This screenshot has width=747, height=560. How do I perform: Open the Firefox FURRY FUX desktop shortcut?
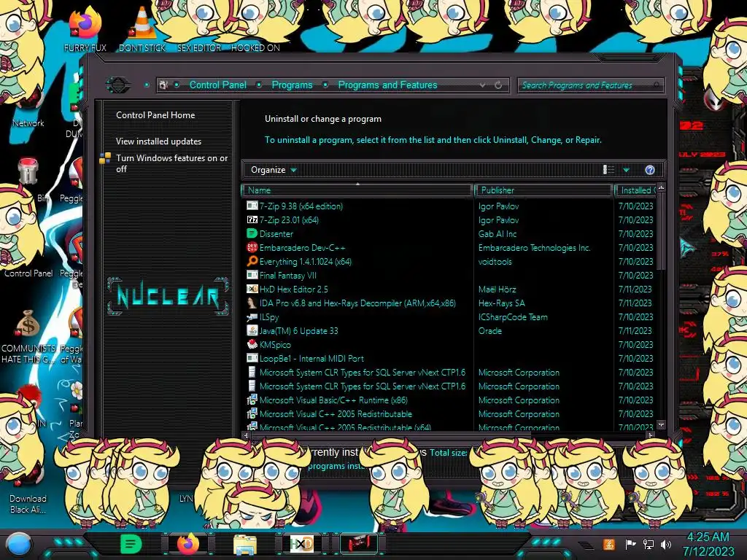tap(85, 29)
